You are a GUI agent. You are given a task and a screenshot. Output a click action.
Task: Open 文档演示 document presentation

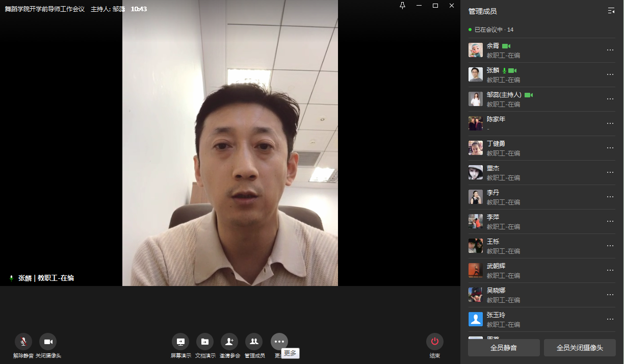(x=205, y=342)
